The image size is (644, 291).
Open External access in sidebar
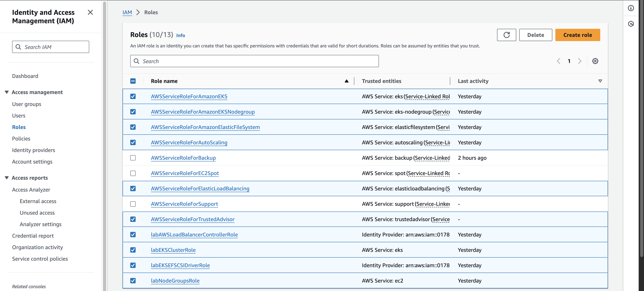click(x=38, y=201)
